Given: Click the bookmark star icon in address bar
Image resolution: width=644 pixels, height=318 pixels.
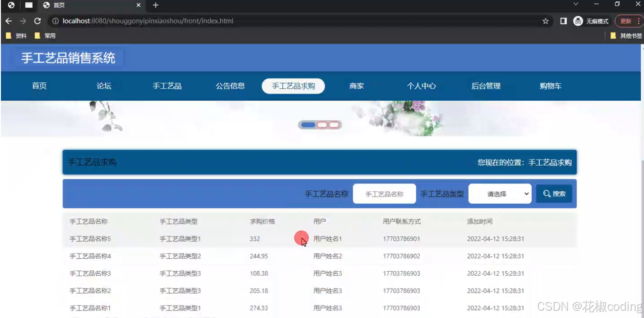Looking at the screenshot, I should (x=545, y=21).
